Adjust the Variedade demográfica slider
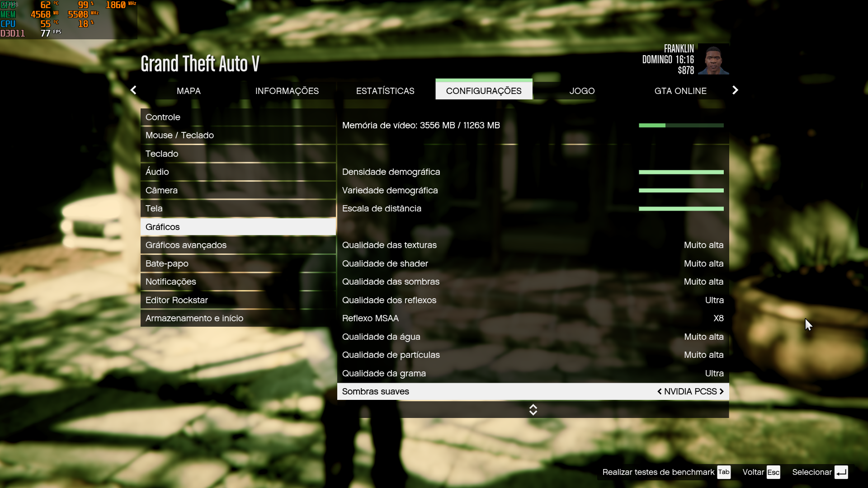 [x=681, y=190]
